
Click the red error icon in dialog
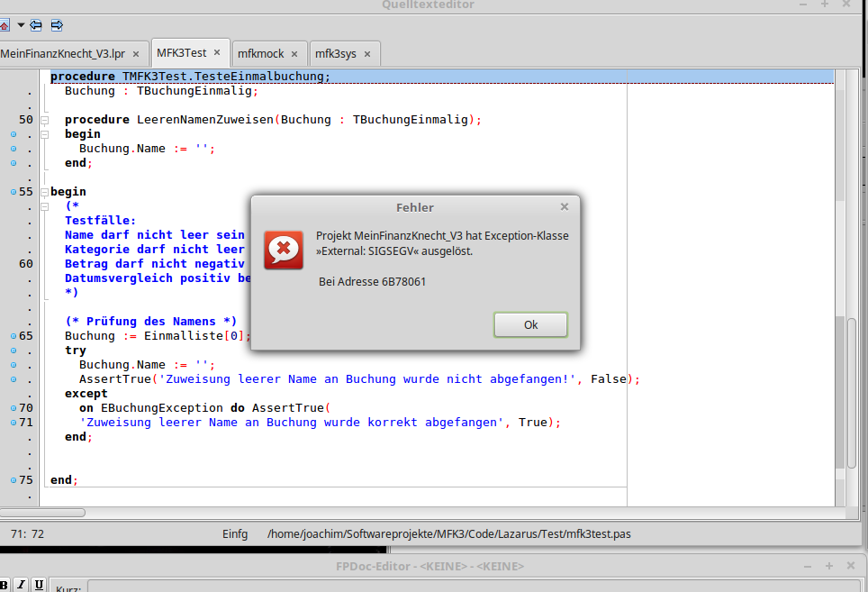283,250
